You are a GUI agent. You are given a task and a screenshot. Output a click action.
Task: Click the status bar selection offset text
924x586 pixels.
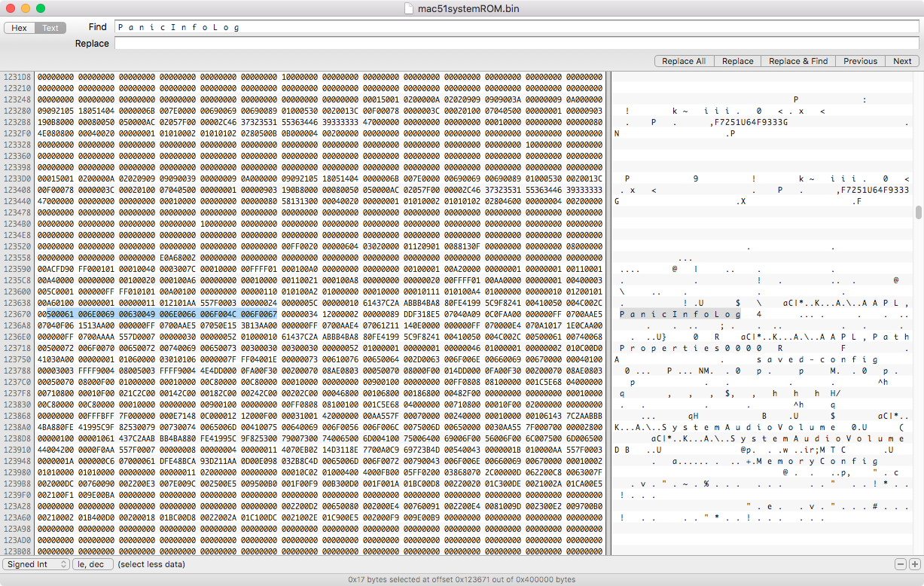click(462, 580)
